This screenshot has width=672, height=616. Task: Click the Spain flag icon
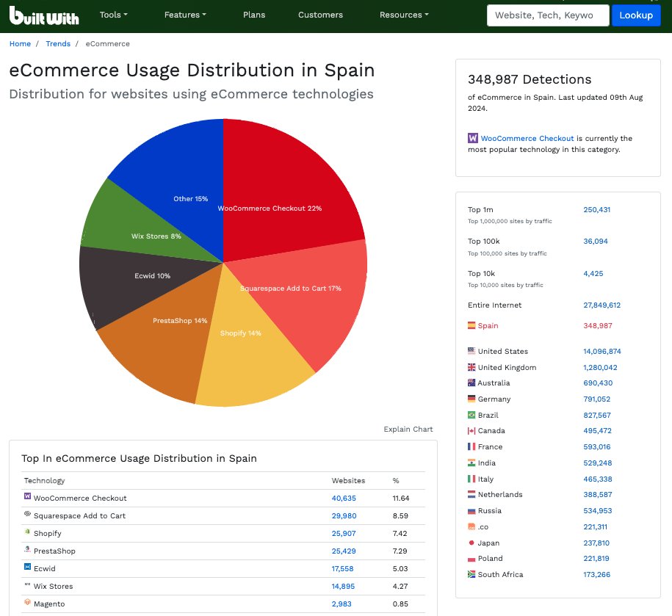(472, 325)
